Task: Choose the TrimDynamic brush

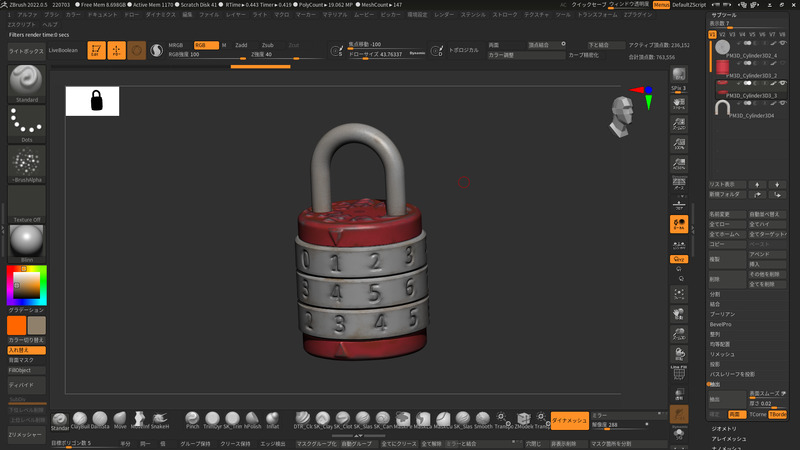Action: pos(212,420)
